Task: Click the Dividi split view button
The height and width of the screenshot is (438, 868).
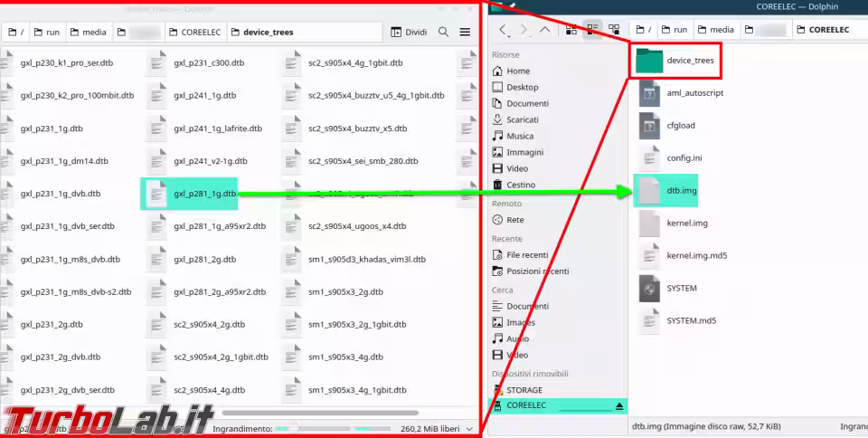Action: pyautogui.click(x=409, y=32)
